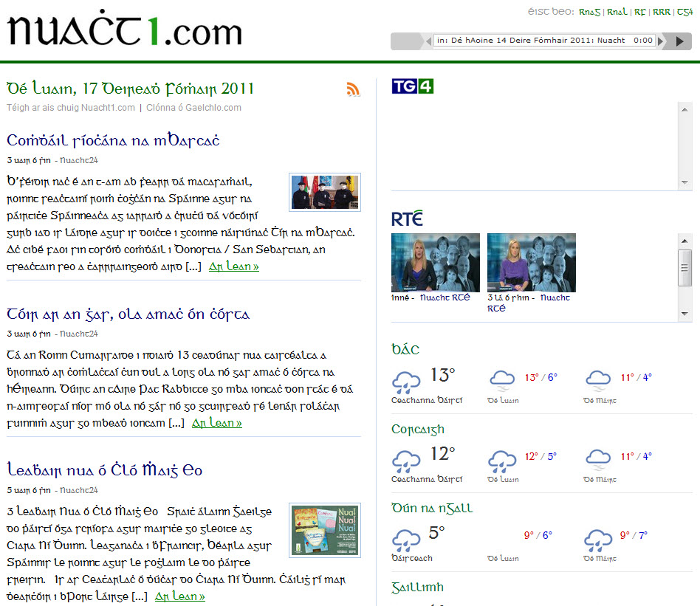
Task: Click 'Clónna ó Gaelchlo.com' link
Action: click(193, 108)
